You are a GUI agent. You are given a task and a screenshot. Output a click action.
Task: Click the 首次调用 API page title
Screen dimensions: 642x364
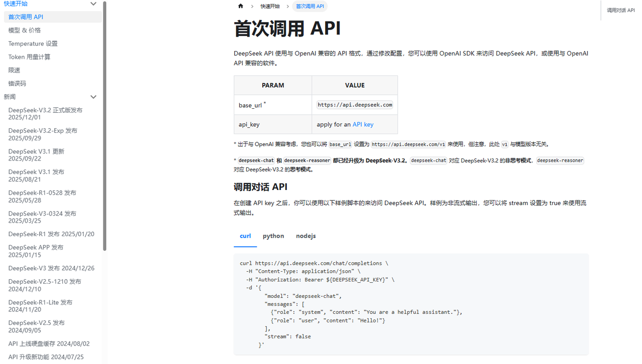point(287,29)
